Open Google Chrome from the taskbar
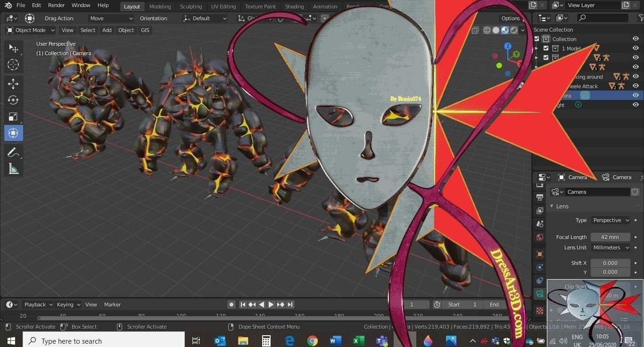 (x=312, y=340)
